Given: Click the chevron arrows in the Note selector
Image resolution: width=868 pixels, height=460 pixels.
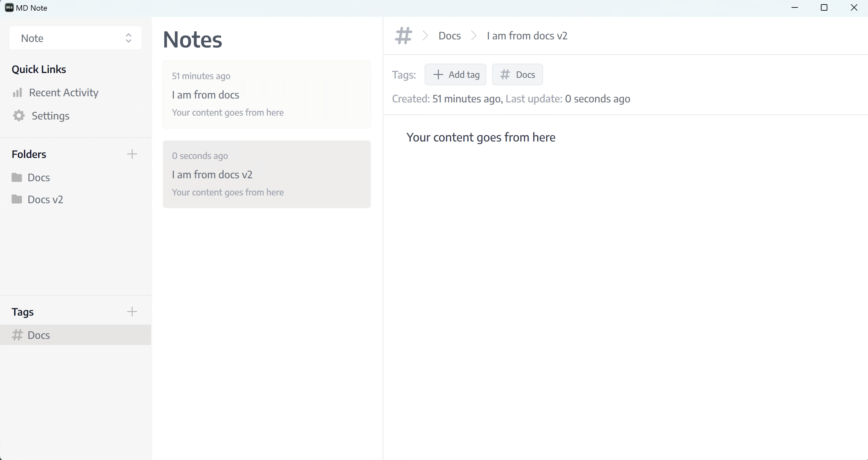Looking at the screenshot, I should [128, 38].
